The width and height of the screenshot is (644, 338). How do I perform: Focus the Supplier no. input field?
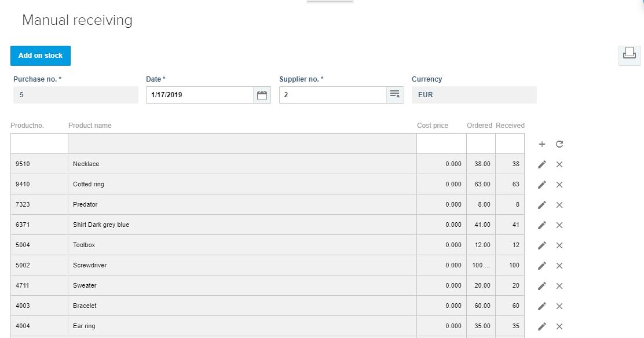tap(332, 95)
